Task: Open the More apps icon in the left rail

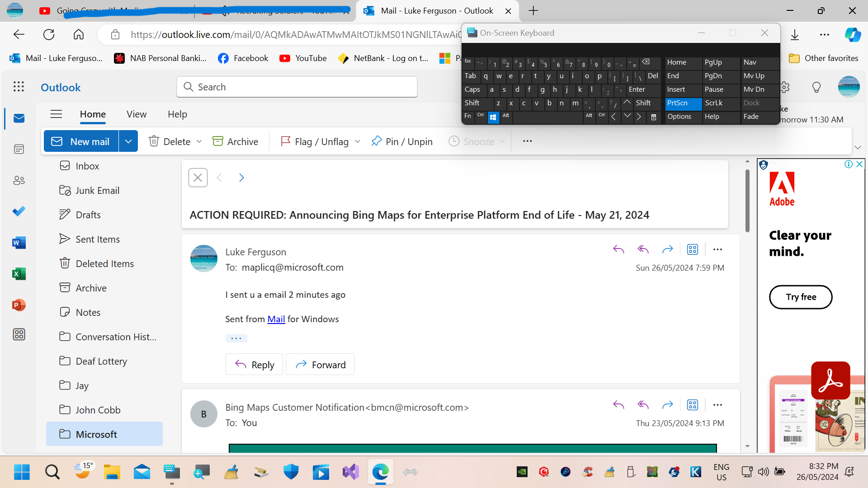Action: pos(19,334)
